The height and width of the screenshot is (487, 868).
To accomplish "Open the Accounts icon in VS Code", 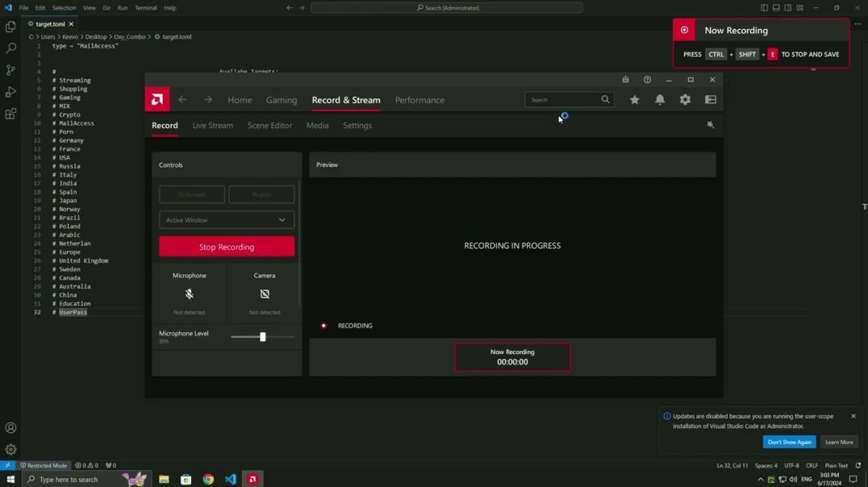I will [10, 428].
